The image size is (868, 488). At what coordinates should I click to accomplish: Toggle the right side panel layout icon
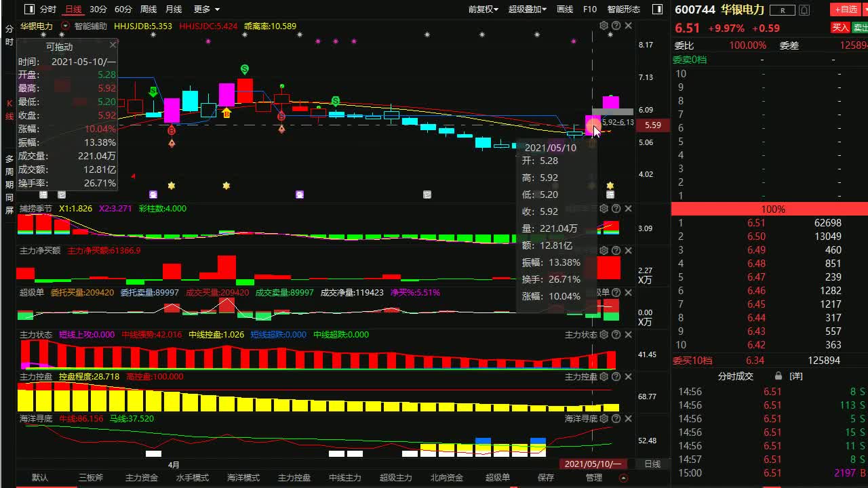(x=657, y=9)
